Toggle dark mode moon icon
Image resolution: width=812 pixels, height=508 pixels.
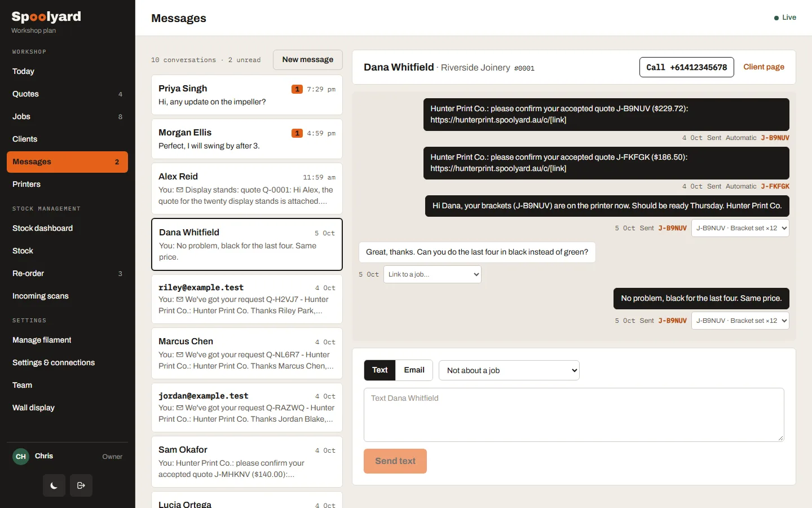[54, 485]
